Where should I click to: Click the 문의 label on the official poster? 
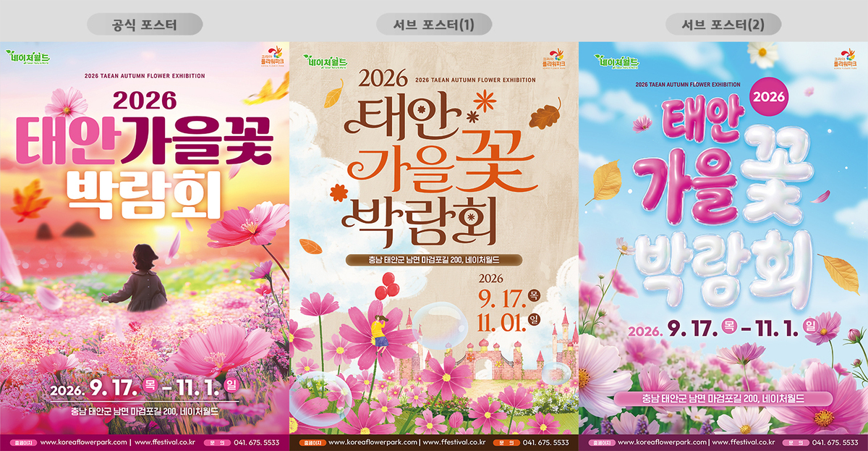pyautogui.click(x=216, y=442)
